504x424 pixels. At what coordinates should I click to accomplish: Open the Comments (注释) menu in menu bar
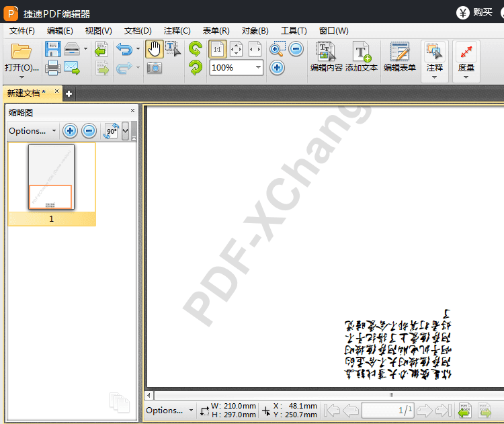177,30
